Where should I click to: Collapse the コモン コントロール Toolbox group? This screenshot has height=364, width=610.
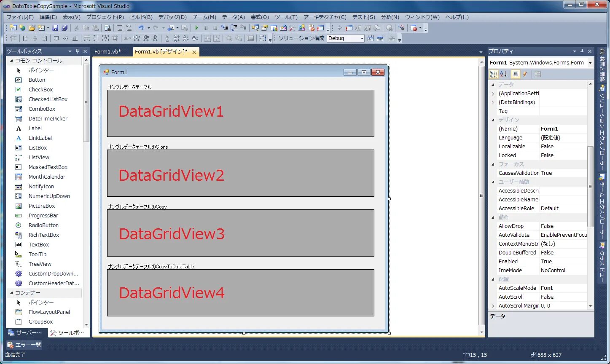pyautogui.click(x=12, y=60)
